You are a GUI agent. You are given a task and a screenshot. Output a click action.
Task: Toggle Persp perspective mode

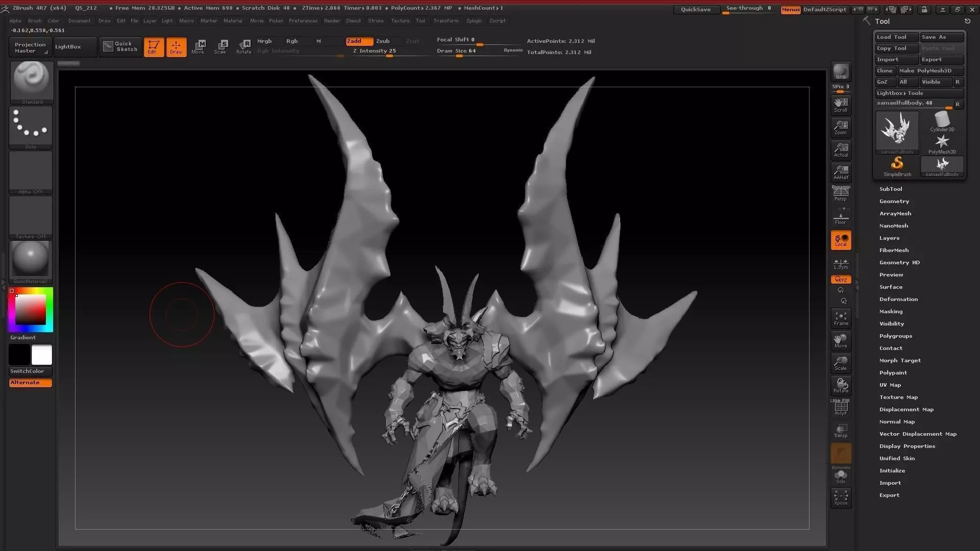coord(841,194)
